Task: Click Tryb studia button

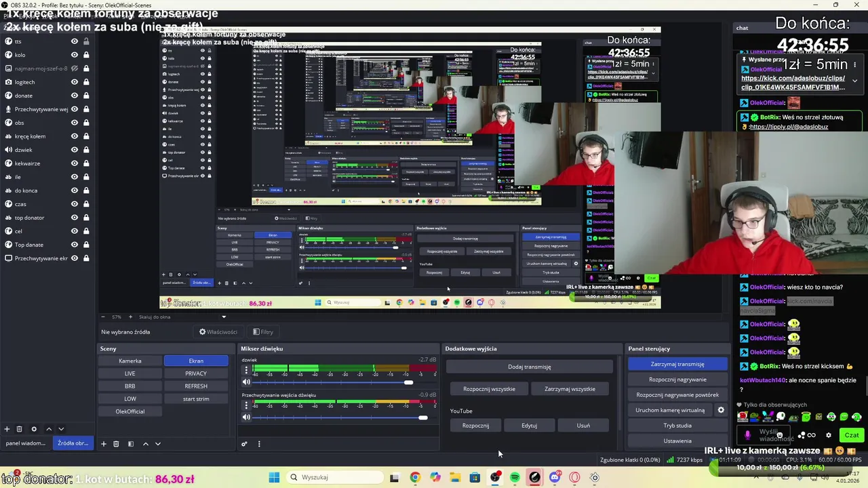Action: pyautogui.click(x=677, y=426)
